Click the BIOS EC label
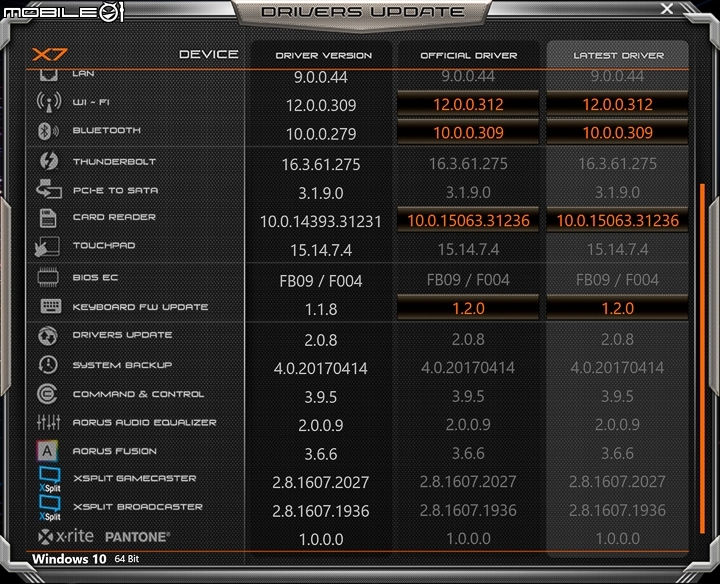This screenshot has width=720, height=584. 95,277
